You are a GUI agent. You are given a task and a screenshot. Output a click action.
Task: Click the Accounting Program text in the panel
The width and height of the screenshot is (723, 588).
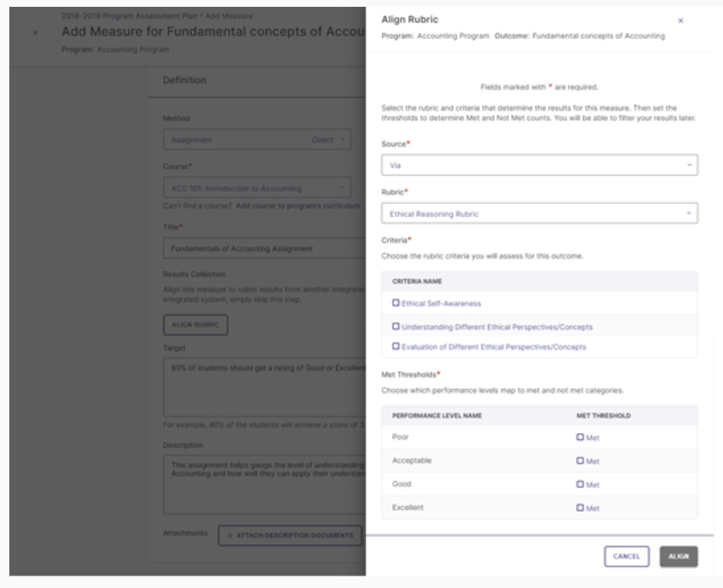click(453, 36)
